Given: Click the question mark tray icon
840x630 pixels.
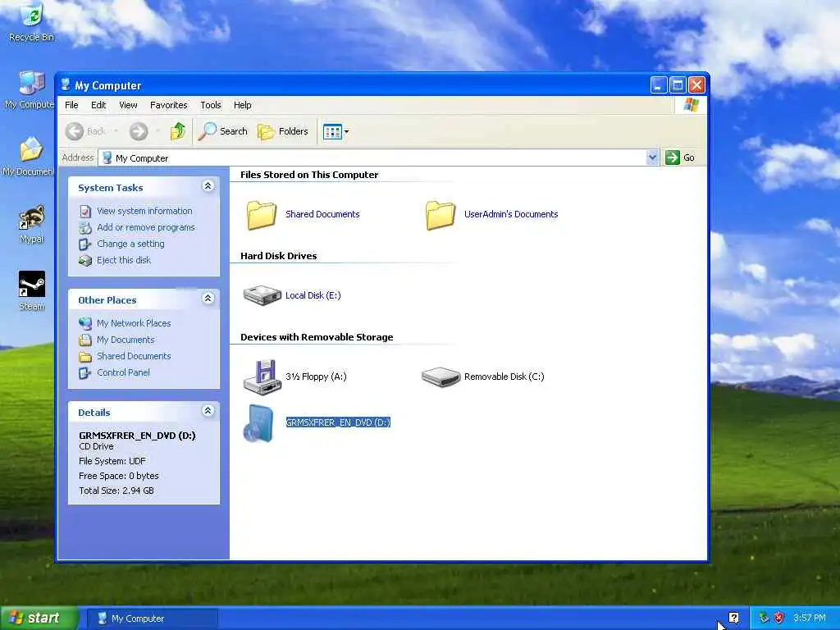Looking at the screenshot, I should pyautogui.click(x=733, y=619).
